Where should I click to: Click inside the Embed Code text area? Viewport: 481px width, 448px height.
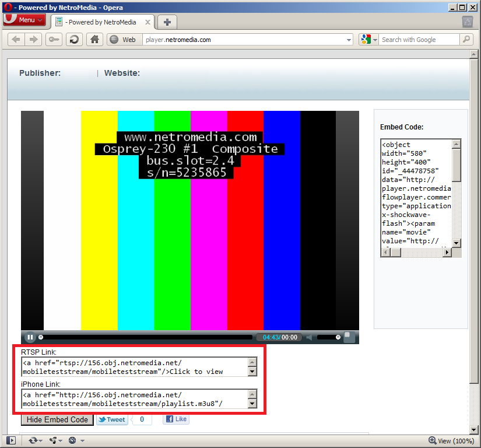(417, 192)
